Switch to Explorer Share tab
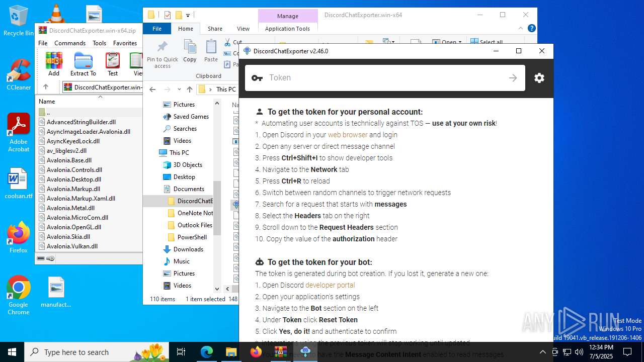 (x=215, y=29)
